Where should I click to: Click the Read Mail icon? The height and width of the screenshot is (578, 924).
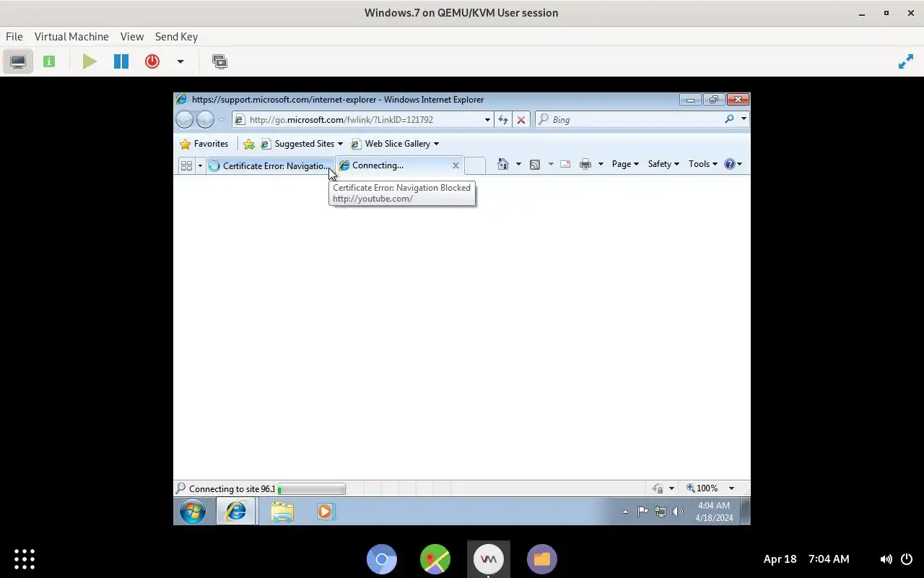pyautogui.click(x=565, y=164)
